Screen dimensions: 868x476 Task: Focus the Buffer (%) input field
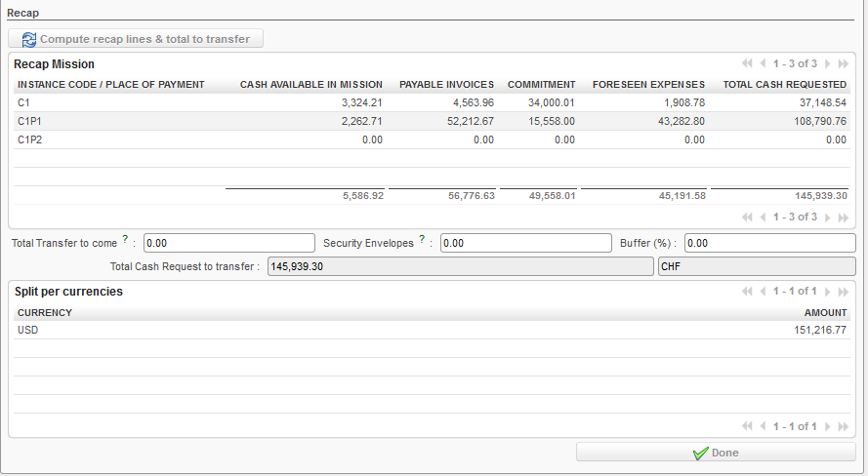coord(769,243)
